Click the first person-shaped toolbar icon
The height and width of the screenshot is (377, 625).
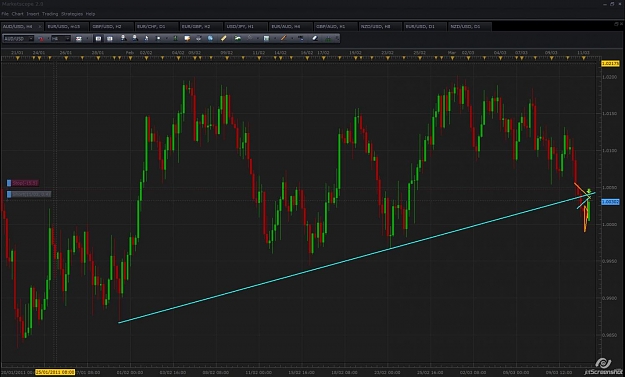[x=124, y=39]
